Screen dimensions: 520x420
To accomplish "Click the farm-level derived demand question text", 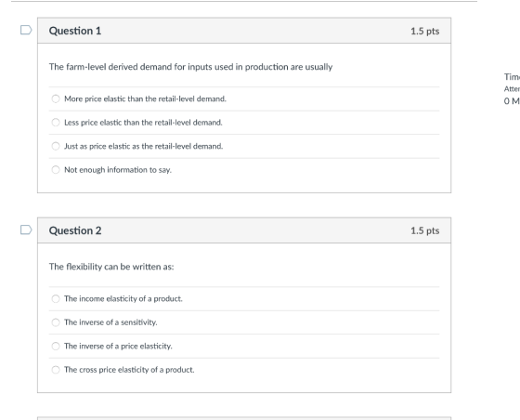I will pos(190,67).
